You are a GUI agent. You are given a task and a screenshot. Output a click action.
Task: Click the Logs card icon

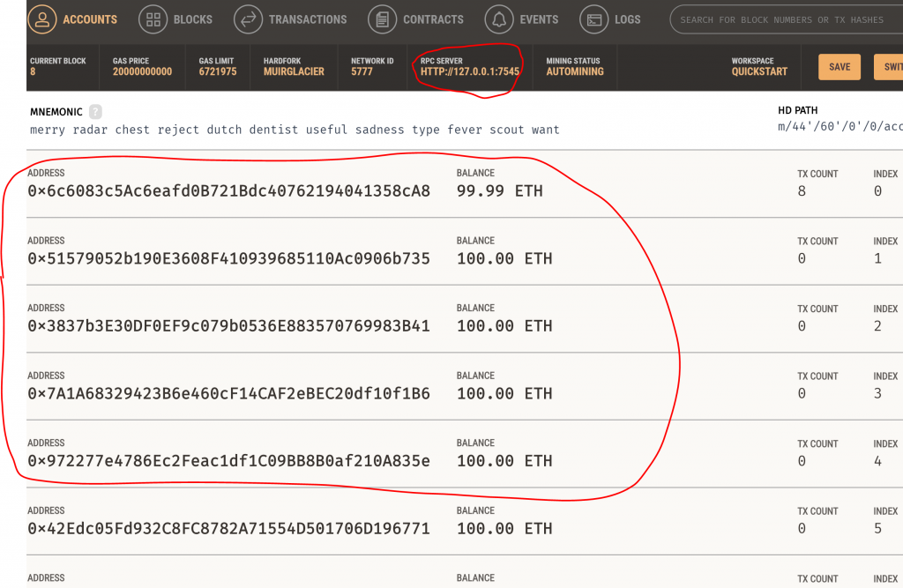click(594, 19)
